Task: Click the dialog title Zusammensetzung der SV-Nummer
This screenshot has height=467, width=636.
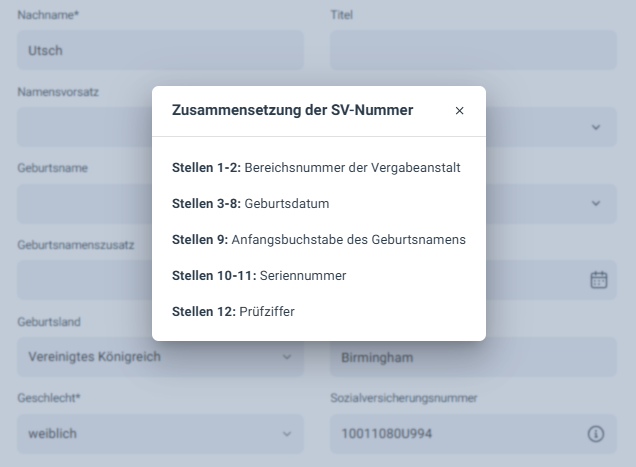Action: pos(292,110)
